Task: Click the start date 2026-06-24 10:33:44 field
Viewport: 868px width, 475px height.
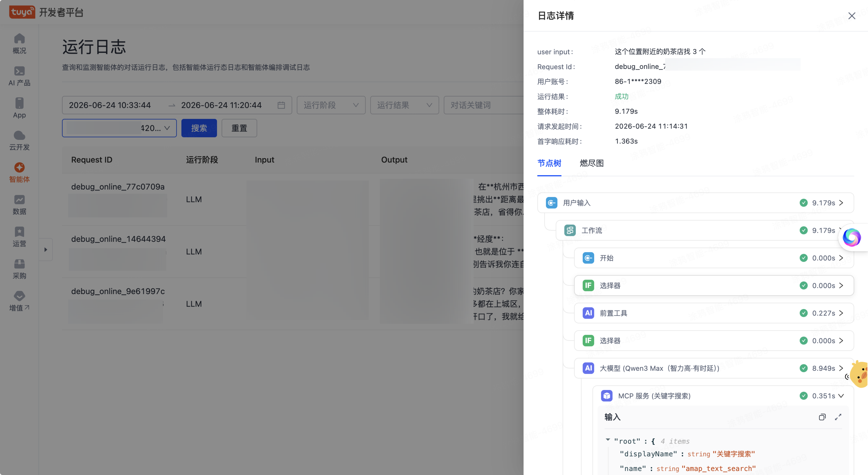Action: pyautogui.click(x=110, y=105)
